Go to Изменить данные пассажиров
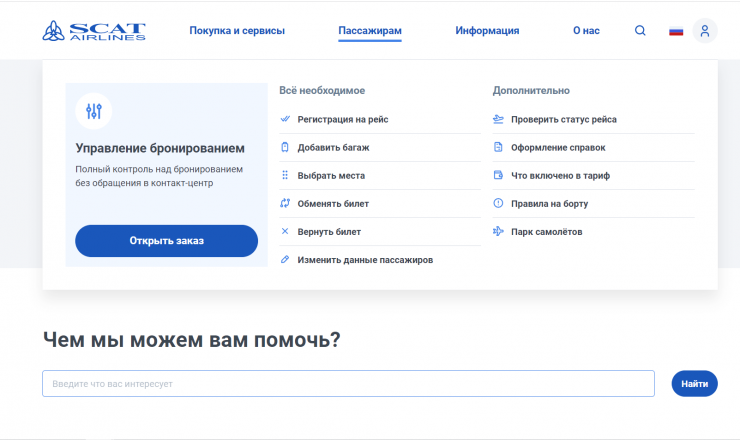This screenshot has height=440, width=740. click(x=365, y=260)
